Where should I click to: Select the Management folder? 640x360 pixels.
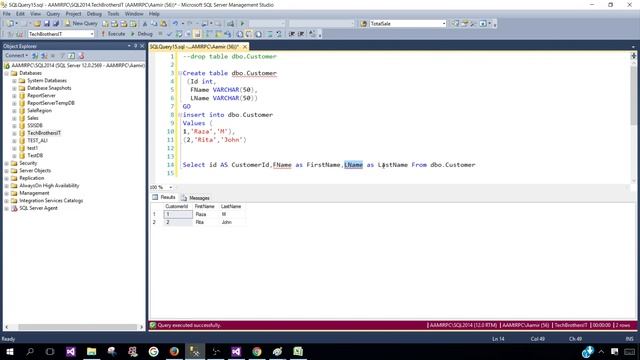coord(34,193)
